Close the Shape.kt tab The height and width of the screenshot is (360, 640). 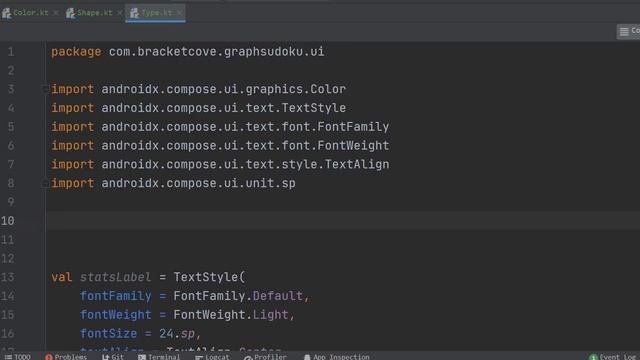[x=120, y=13]
